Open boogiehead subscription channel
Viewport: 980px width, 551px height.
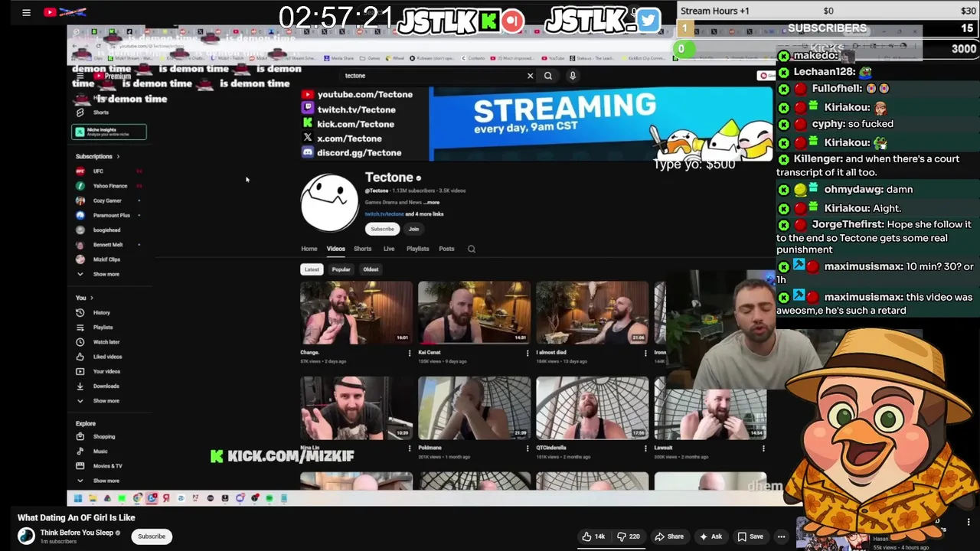[x=106, y=230]
